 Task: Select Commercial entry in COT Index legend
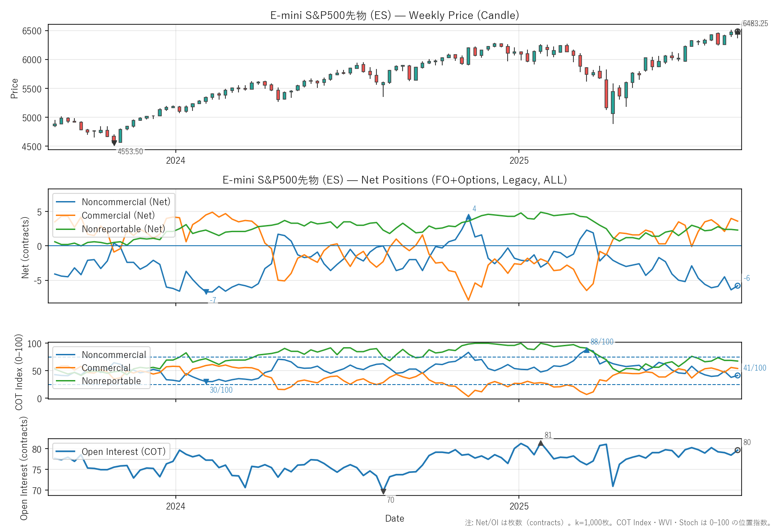pos(106,368)
